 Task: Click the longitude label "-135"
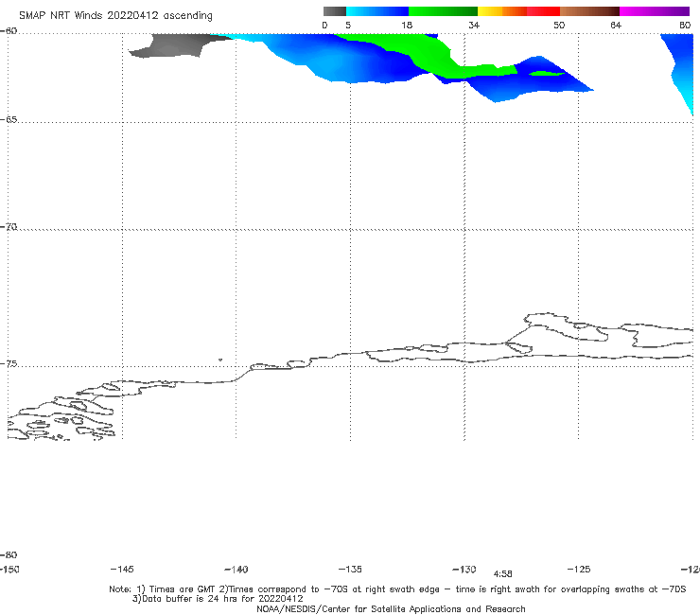pyautogui.click(x=350, y=569)
